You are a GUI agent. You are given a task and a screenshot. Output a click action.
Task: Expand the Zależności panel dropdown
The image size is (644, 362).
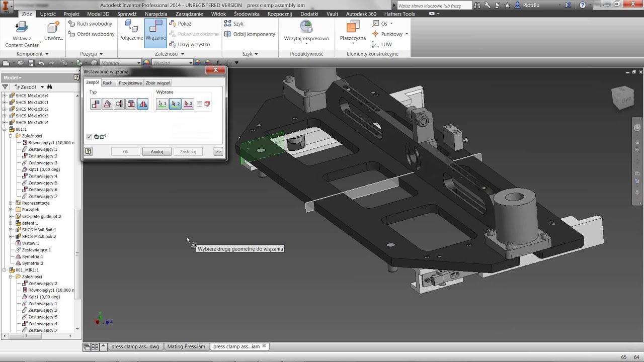click(x=183, y=54)
